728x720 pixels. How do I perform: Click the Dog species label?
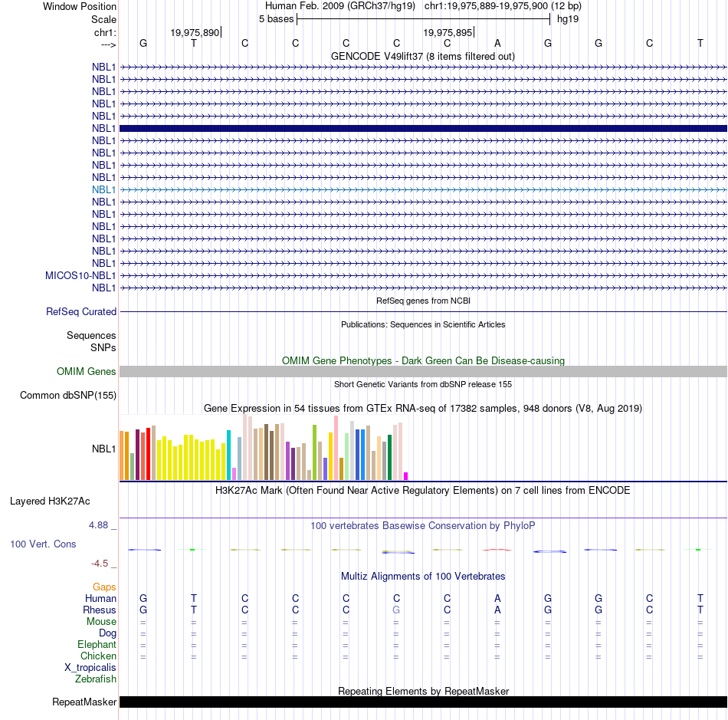pyautogui.click(x=107, y=633)
